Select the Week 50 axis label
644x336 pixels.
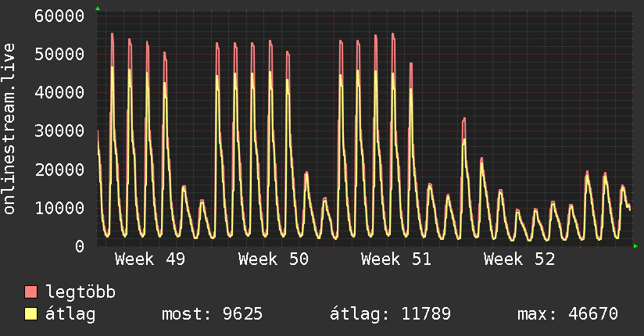pos(273,259)
